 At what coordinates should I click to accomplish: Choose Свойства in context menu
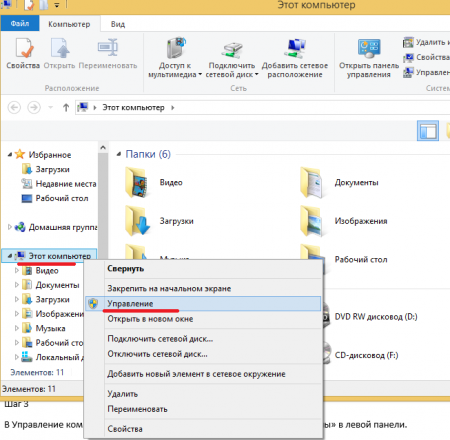[203, 429]
